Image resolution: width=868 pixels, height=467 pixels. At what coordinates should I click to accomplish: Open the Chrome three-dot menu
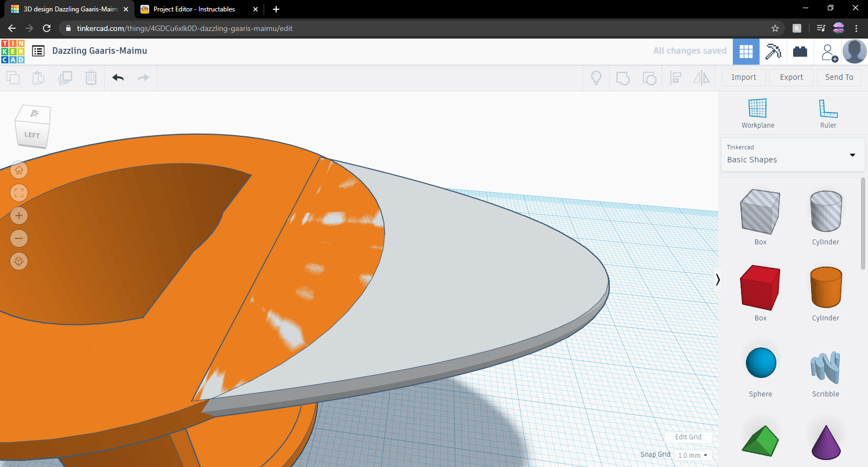(857, 28)
